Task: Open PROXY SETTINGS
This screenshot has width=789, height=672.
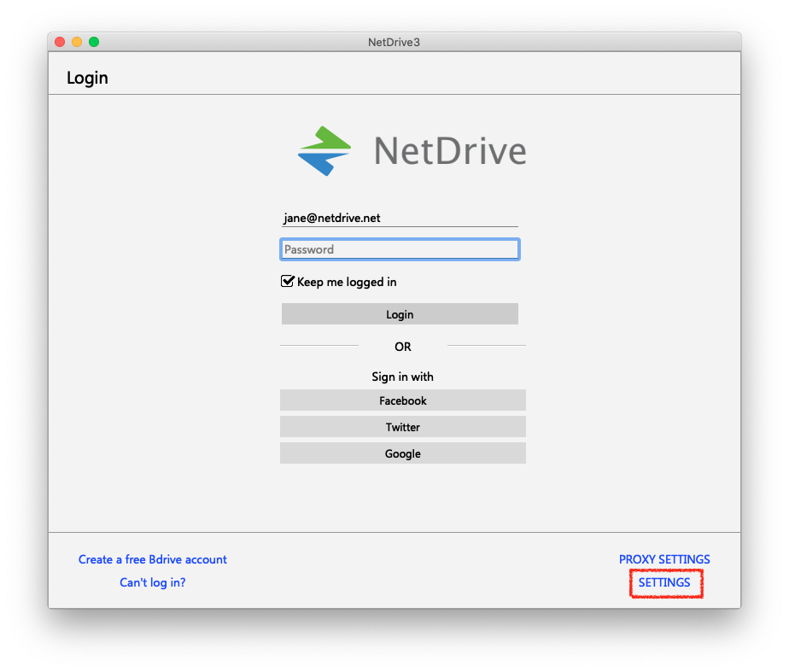Action: pyautogui.click(x=664, y=559)
